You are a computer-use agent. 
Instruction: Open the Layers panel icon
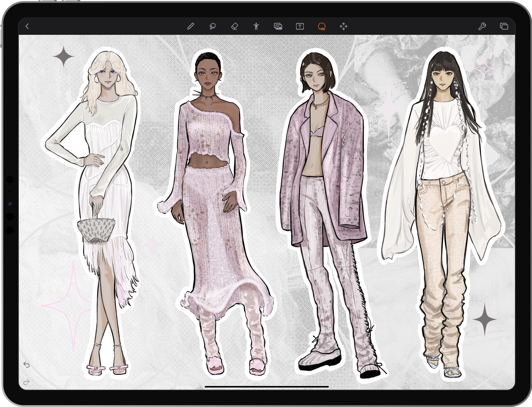(x=504, y=26)
